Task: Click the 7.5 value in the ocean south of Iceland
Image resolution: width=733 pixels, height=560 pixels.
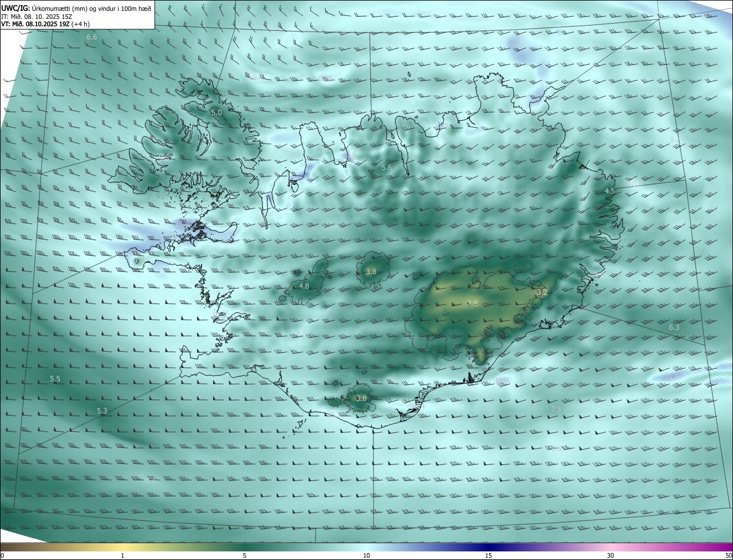Action: coord(556,409)
